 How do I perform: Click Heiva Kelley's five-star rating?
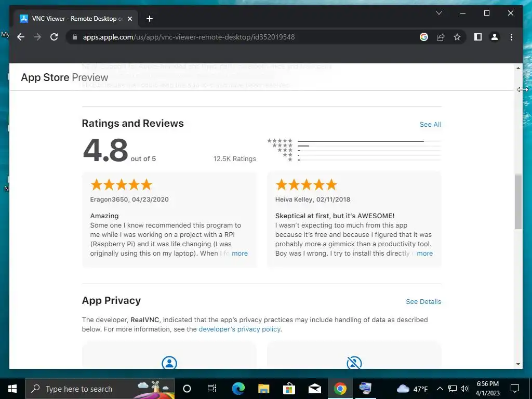[306, 184]
